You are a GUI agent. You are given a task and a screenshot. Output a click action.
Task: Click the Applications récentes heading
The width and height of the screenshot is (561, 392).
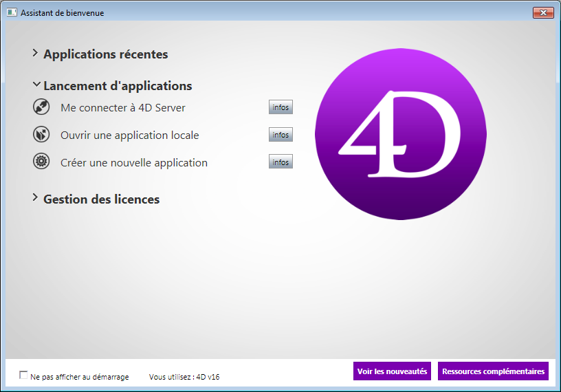click(105, 54)
